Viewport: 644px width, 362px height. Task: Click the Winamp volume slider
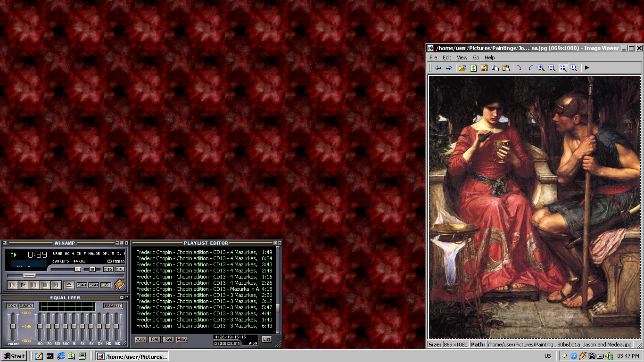coord(66,269)
